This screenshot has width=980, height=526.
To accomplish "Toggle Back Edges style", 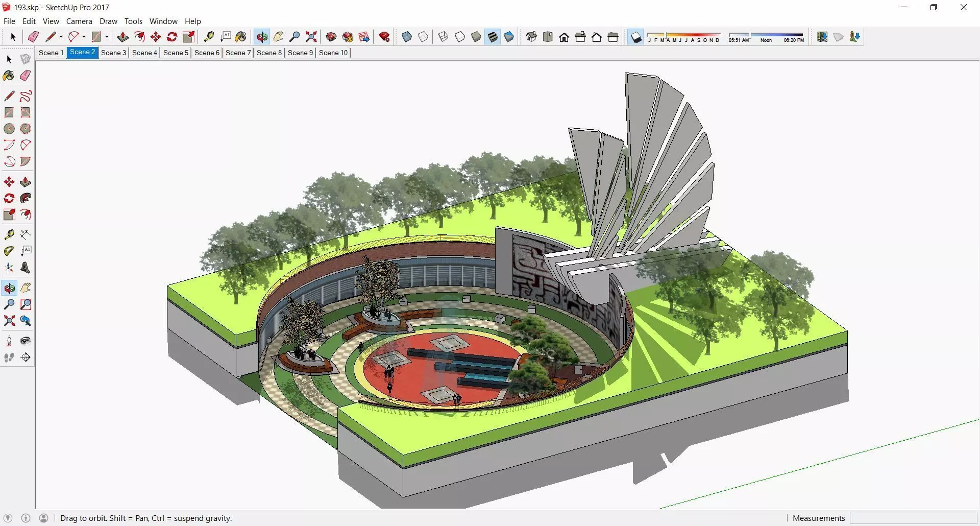I will click(x=423, y=37).
